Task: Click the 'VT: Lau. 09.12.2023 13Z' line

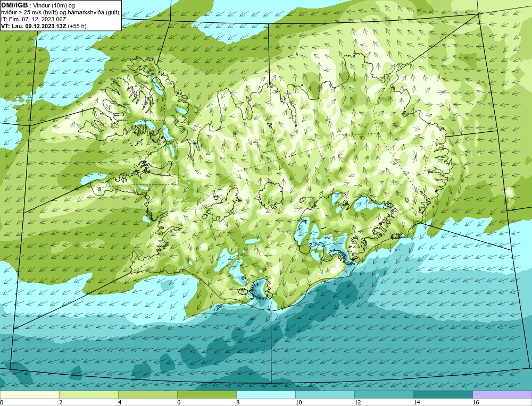Action: click(x=34, y=26)
